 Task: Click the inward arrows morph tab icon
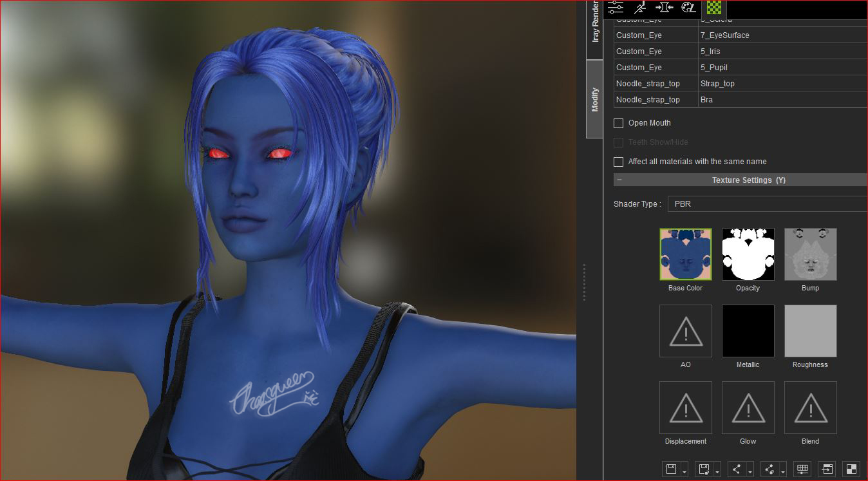[664, 7]
